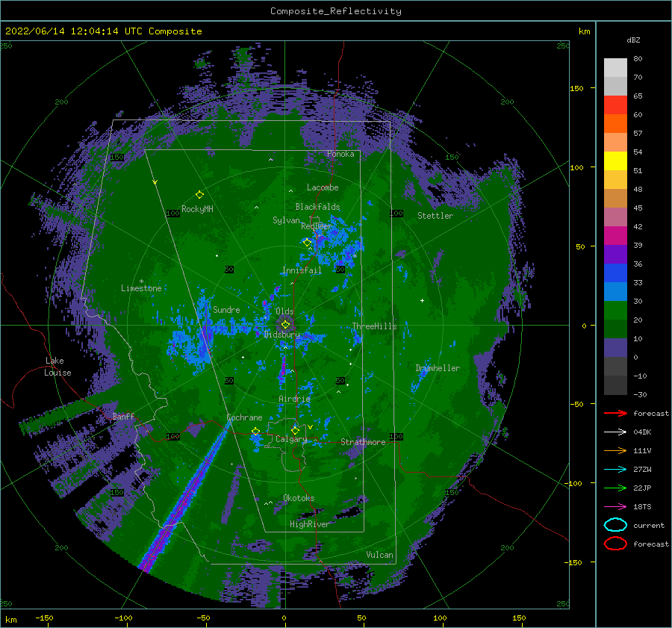Click the -30 value in dBZ scale
Screen dimensions: 672x628
point(640,394)
